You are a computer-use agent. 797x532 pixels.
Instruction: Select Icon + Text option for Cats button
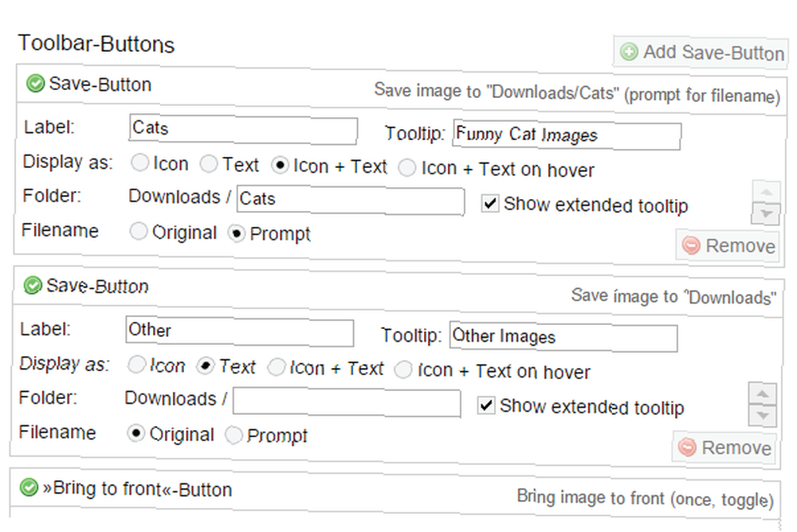click(280, 166)
